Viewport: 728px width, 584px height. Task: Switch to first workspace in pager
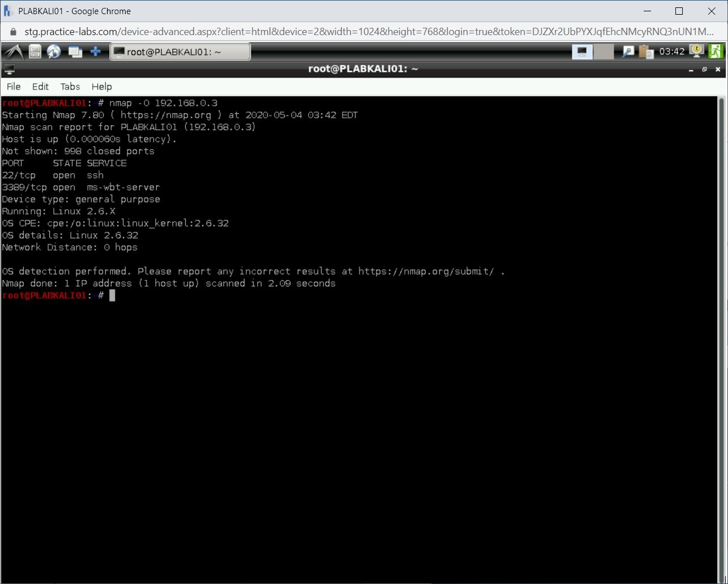tap(582, 52)
